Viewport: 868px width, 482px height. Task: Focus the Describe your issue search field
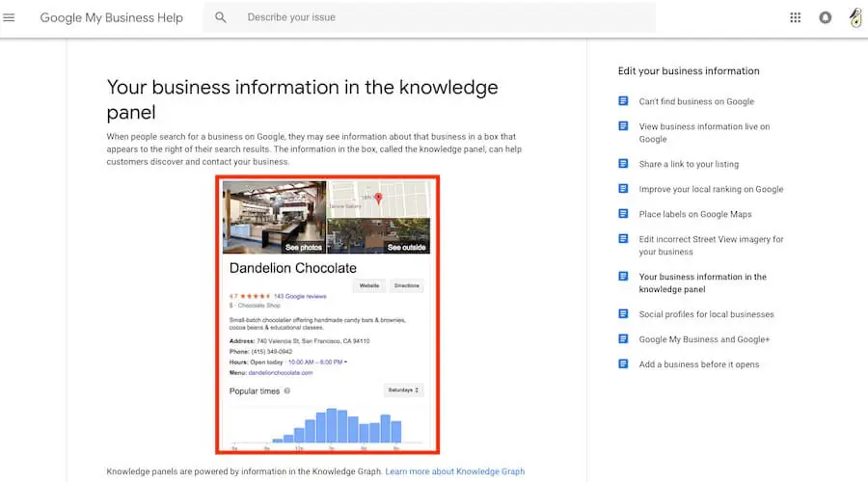[x=429, y=17]
